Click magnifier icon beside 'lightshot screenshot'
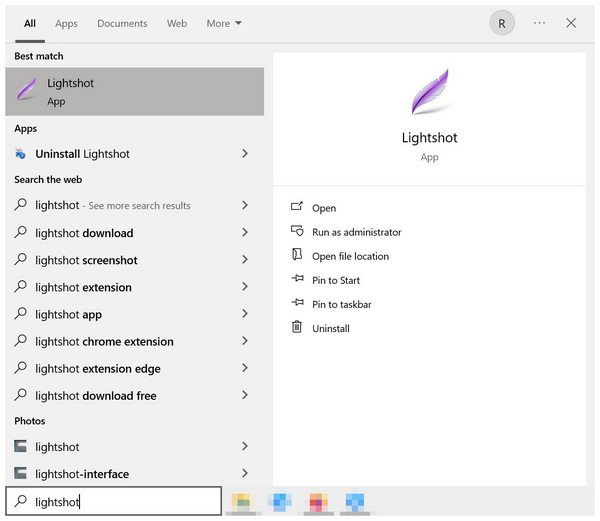 20,259
